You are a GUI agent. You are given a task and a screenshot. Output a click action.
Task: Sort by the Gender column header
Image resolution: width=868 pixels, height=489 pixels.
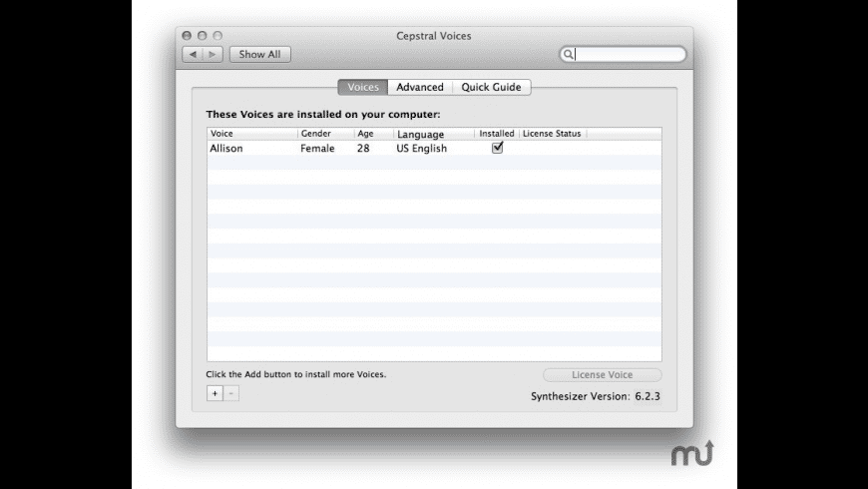coord(326,134)
